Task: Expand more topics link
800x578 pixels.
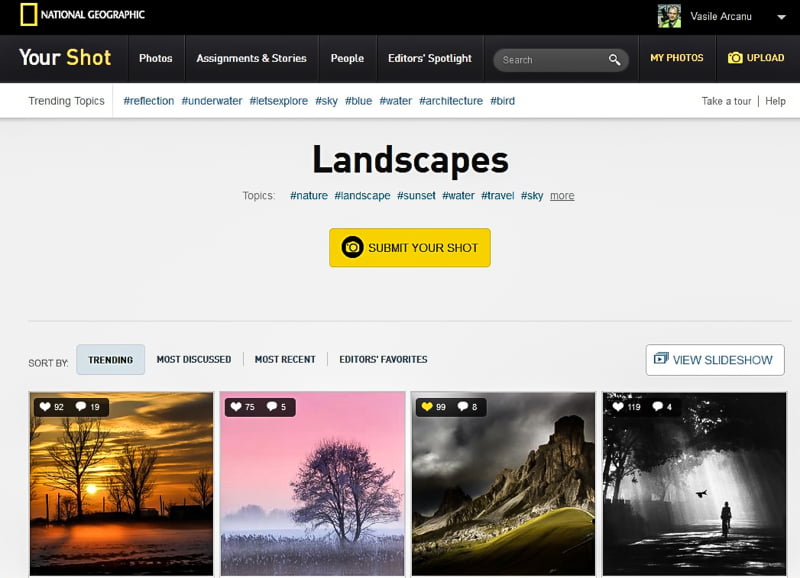Action: 562,196
